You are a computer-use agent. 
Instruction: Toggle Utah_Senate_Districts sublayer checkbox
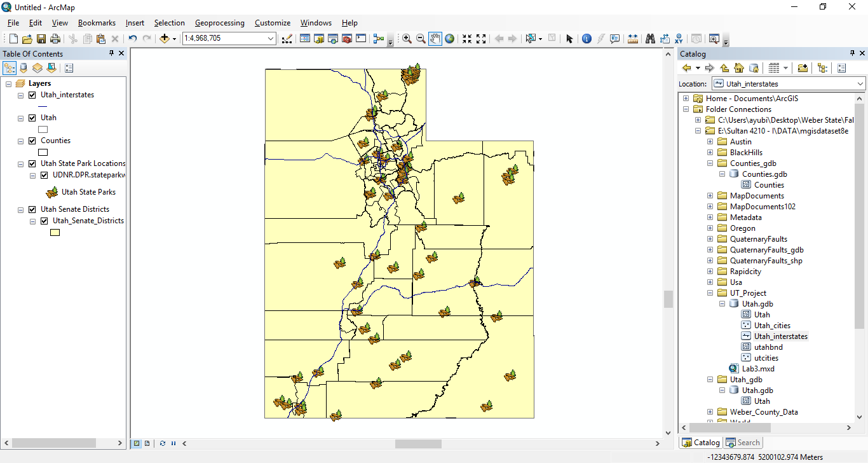[44, 221]
